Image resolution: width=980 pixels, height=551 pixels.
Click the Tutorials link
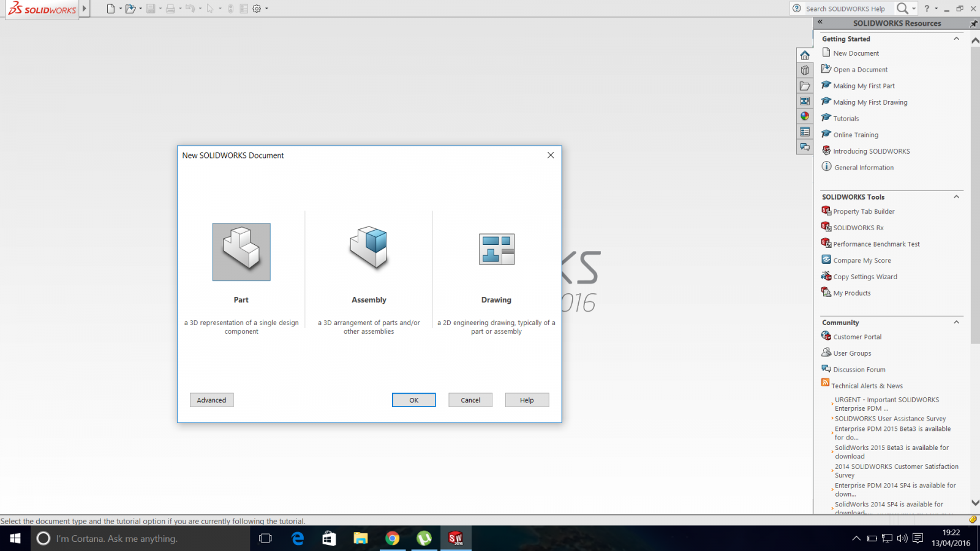click(x=846, y=119)
